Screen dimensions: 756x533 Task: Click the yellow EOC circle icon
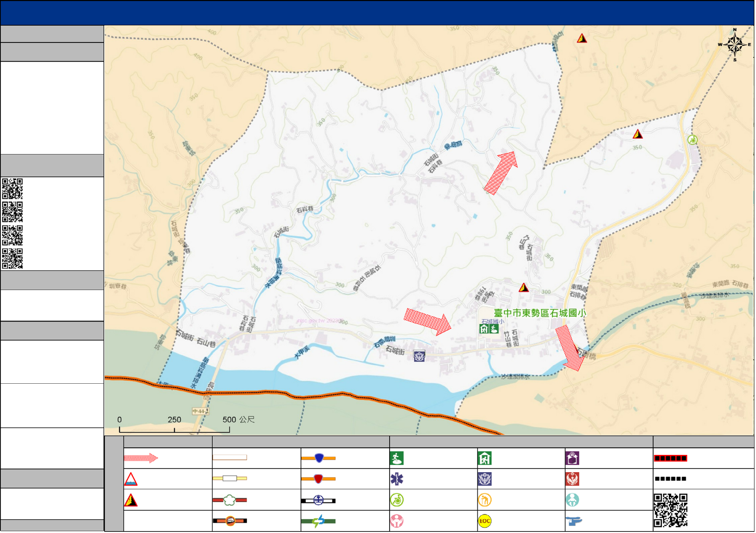click(x=485, y=521)
